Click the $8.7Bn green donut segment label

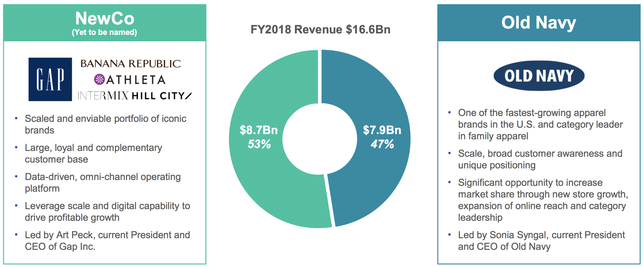tap(259, 130)
